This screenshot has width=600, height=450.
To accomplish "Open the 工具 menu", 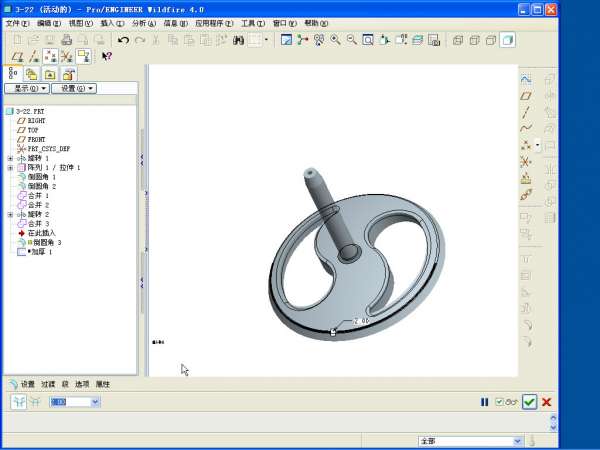I will pos(253,22).
